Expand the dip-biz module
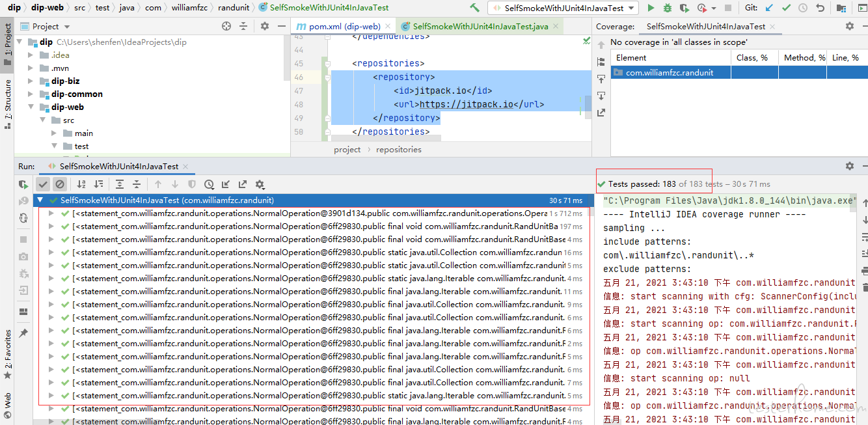 [31, 81]
